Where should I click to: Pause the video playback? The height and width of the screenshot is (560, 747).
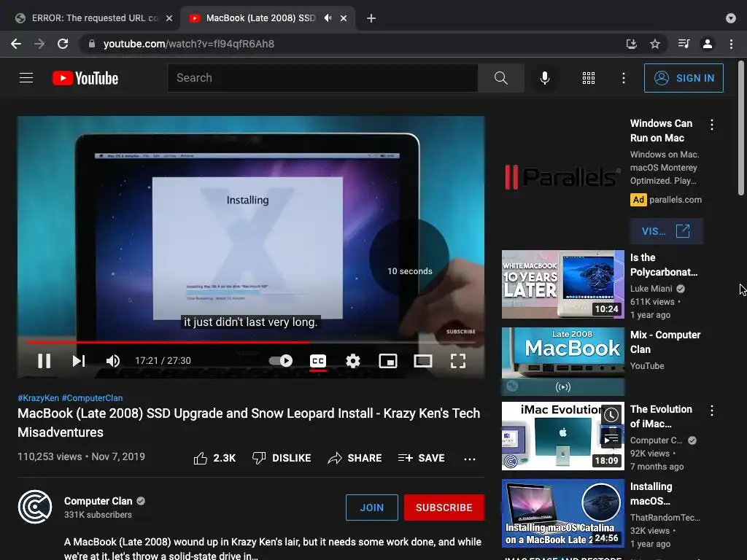click(x=44, y=361)
